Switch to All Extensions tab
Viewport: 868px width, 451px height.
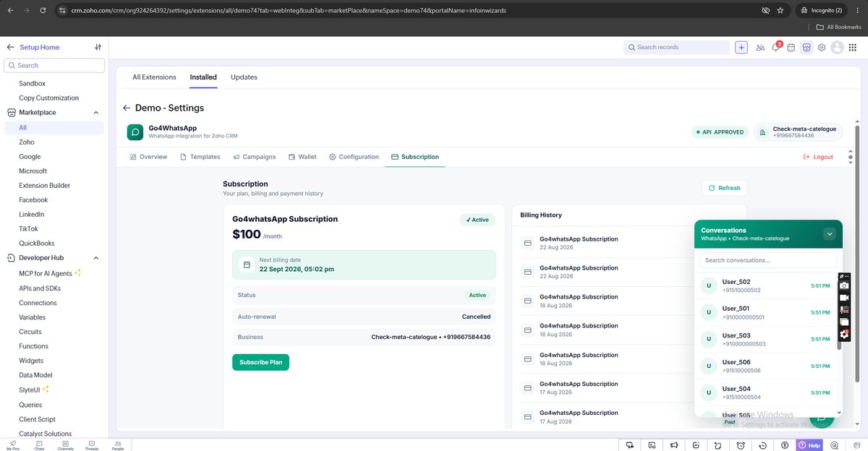pyautogui.click(x=154, y=77)
